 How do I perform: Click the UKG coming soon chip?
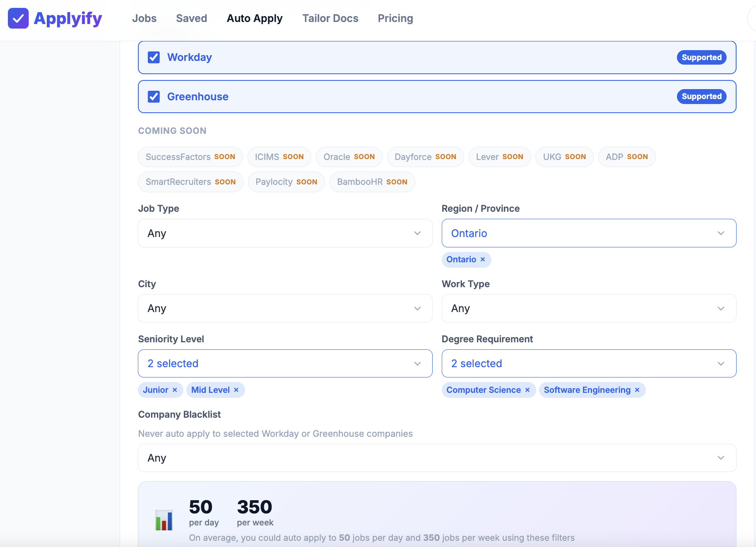coord(564,157)
